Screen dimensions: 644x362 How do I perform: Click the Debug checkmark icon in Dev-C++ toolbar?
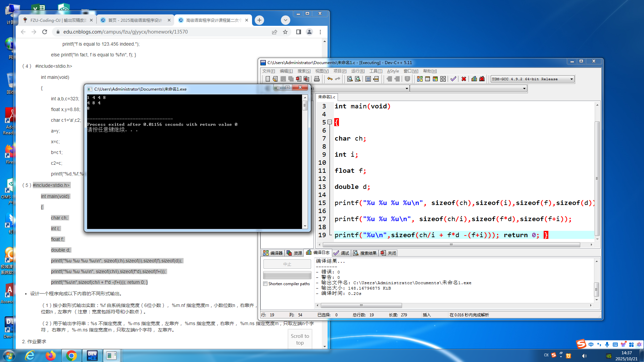(x=453, y=79)
